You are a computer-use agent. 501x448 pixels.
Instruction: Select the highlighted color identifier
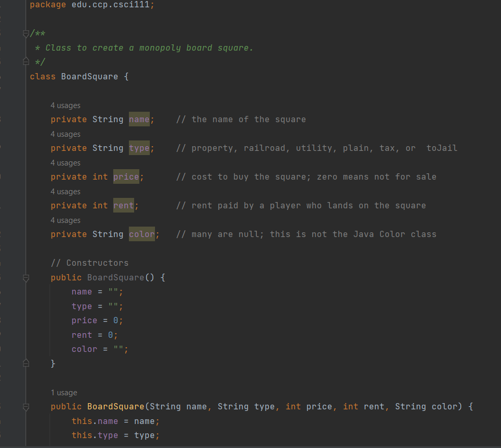click(141, 234)
